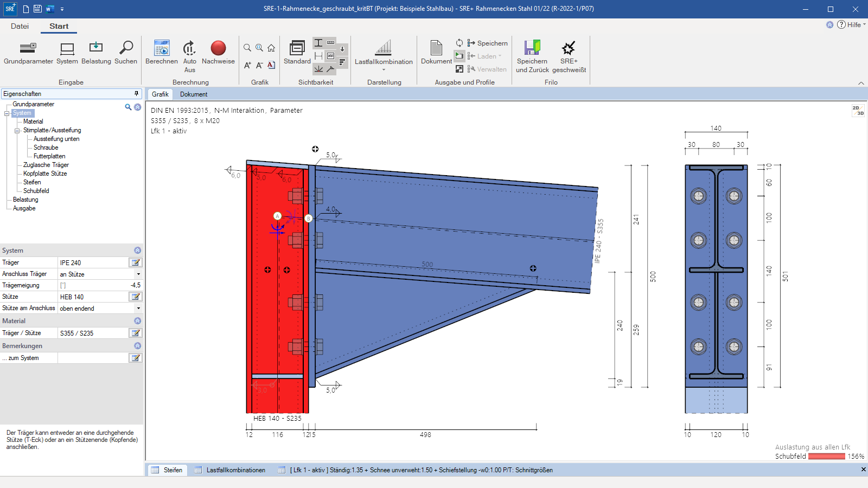Viewport: 868px width, 488px height.
Task: Collapse the System properties section
Action: click(x=137, y=251)
